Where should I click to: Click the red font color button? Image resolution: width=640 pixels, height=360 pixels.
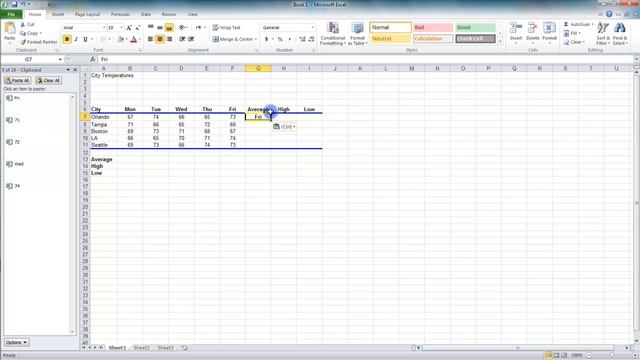tap(133, 39)
